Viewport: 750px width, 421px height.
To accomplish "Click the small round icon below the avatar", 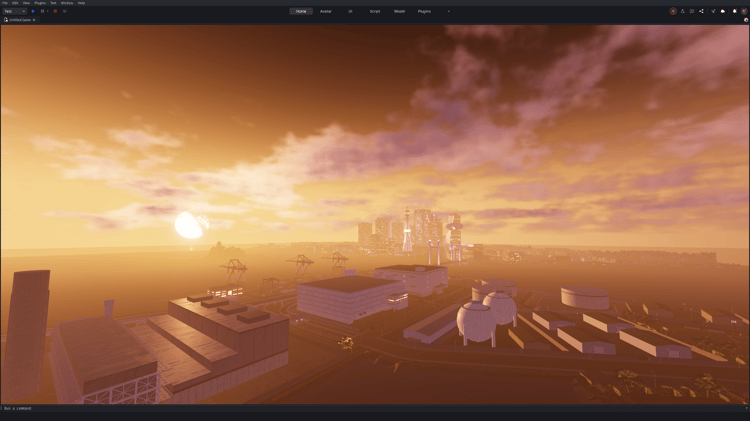I will 746,20.
